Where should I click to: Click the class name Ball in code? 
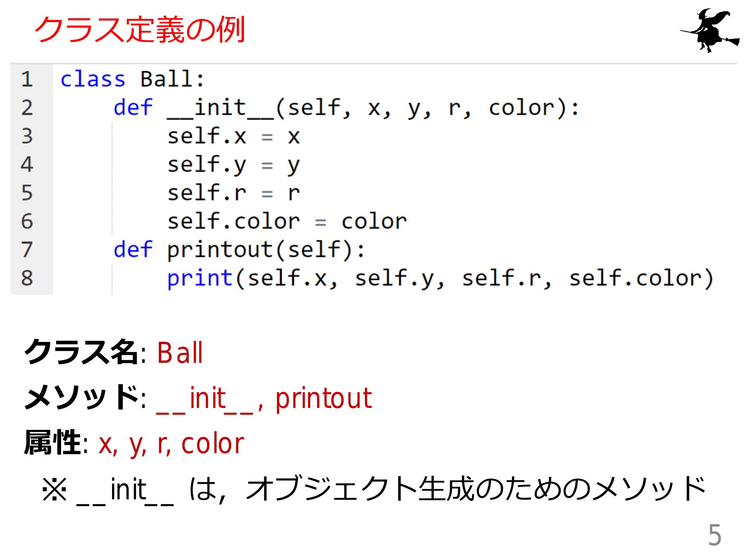pos(167,79)
